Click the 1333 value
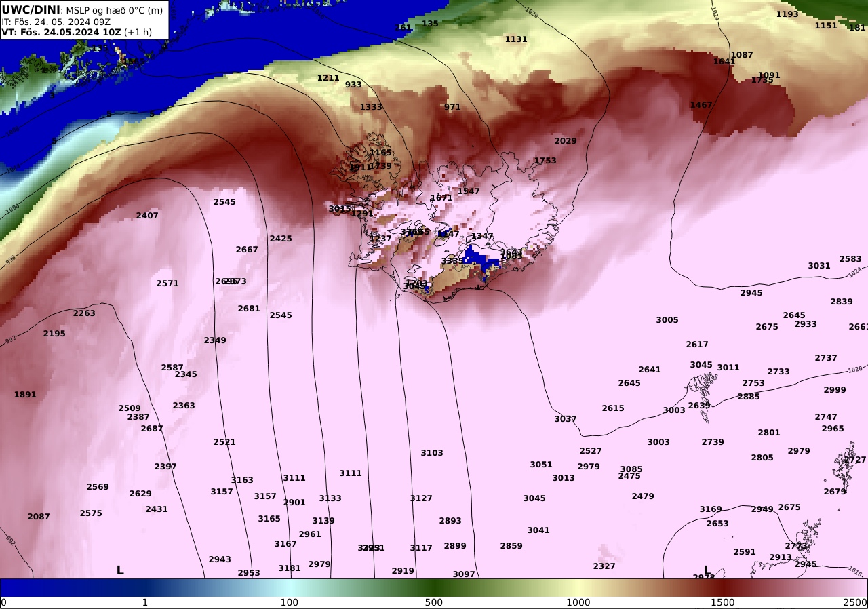This screenshot has width=868, height=609. [x=371, y=107]
